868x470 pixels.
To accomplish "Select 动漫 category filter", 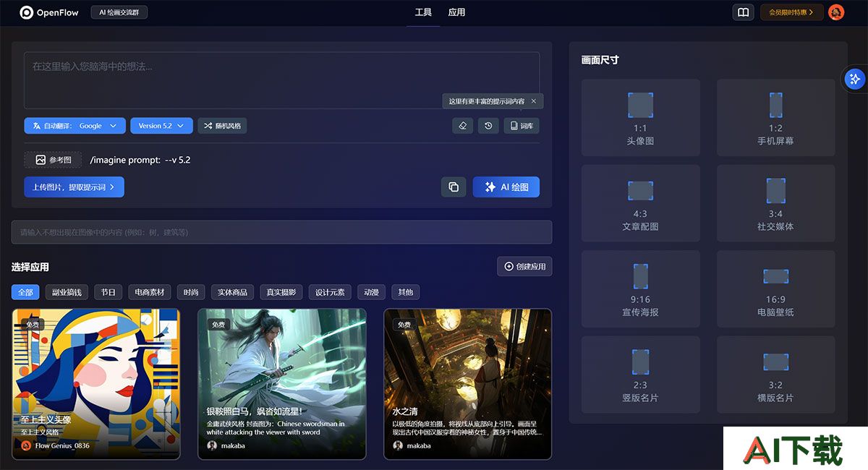I will point(371,292).
